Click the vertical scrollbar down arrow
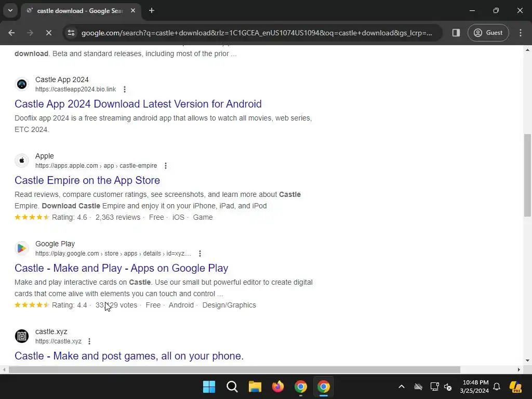 pos(527,361)
